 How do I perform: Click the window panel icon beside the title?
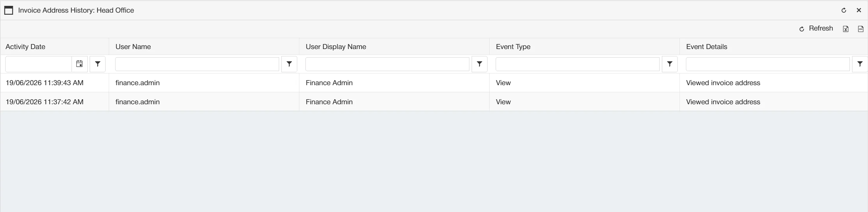tap(9, 11)
